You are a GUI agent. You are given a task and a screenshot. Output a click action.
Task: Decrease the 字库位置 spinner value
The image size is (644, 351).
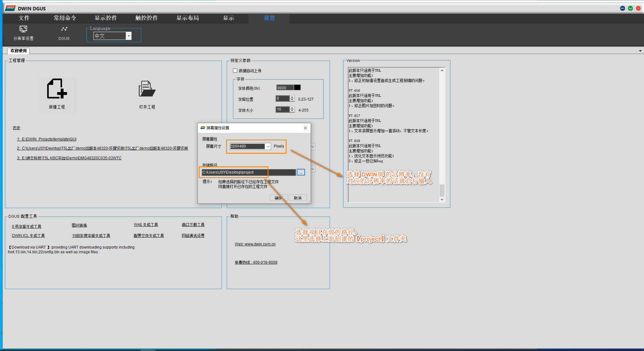point(292,100)
